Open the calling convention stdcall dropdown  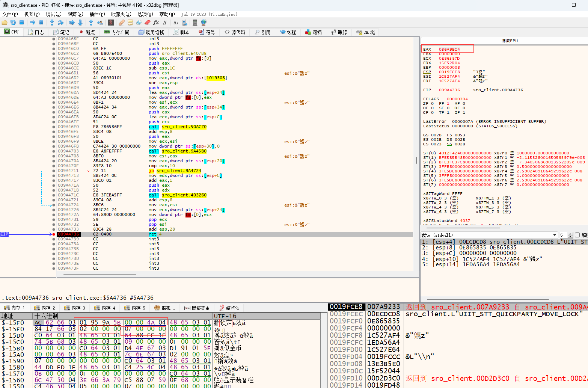(x=489, y=235)
